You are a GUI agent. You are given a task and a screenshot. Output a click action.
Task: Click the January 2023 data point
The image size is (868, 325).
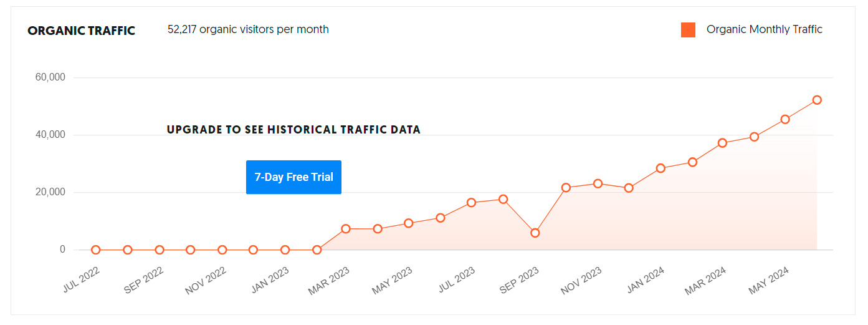coord(285,250)
